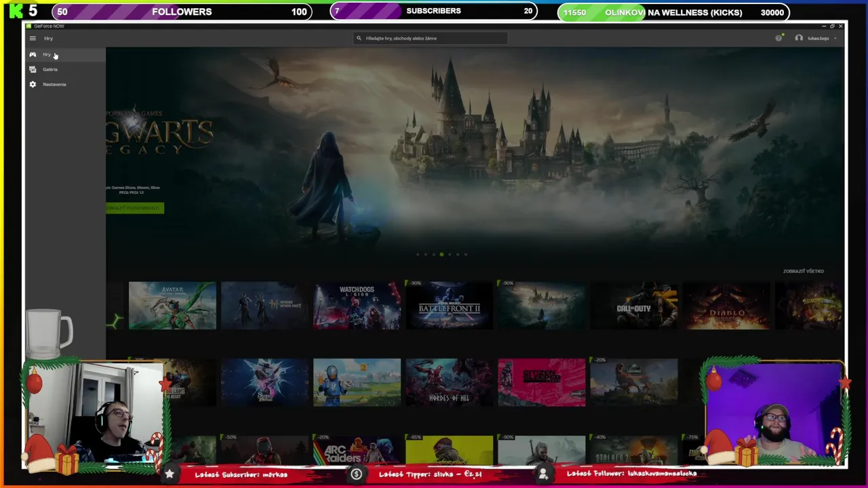Click the user avatar icon
Image resolution: width=868 pixels, height=488 pixels.
click(x=799, y=38)
